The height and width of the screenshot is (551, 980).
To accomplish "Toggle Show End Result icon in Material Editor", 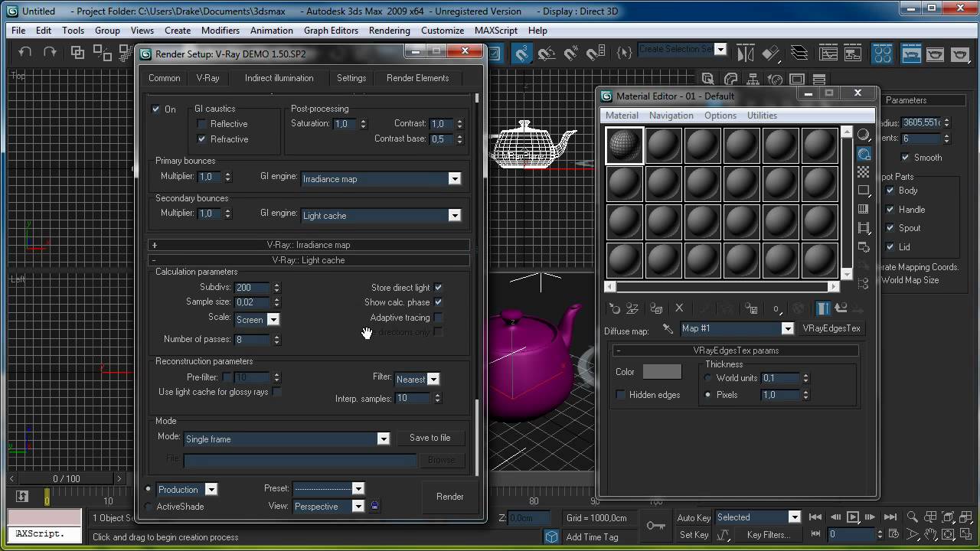I will coord(822,308).
